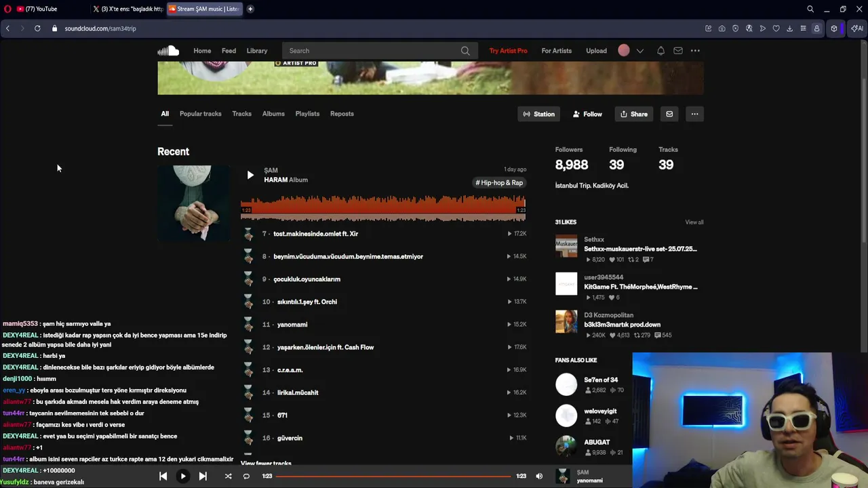Viewport: 868px width, 488px height.
Task: Switch to Albums tab
Action: pos(273,114)
